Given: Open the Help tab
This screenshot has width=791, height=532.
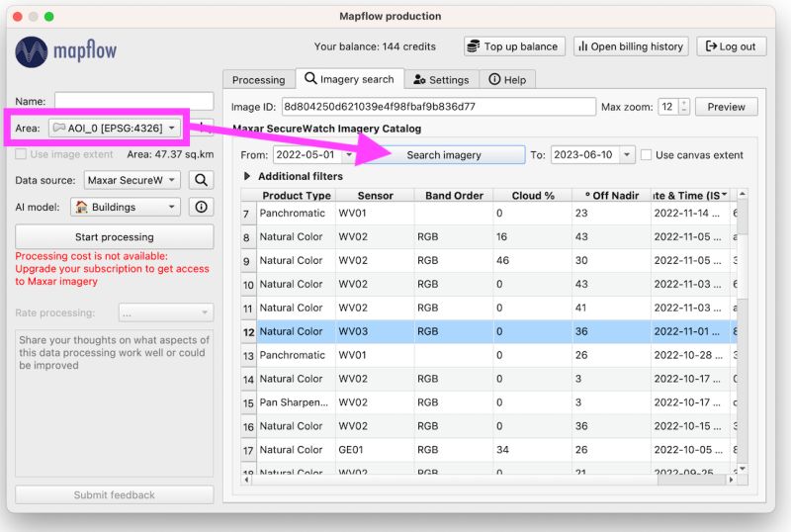Looking at the screenshot, I should coord(507,80).
